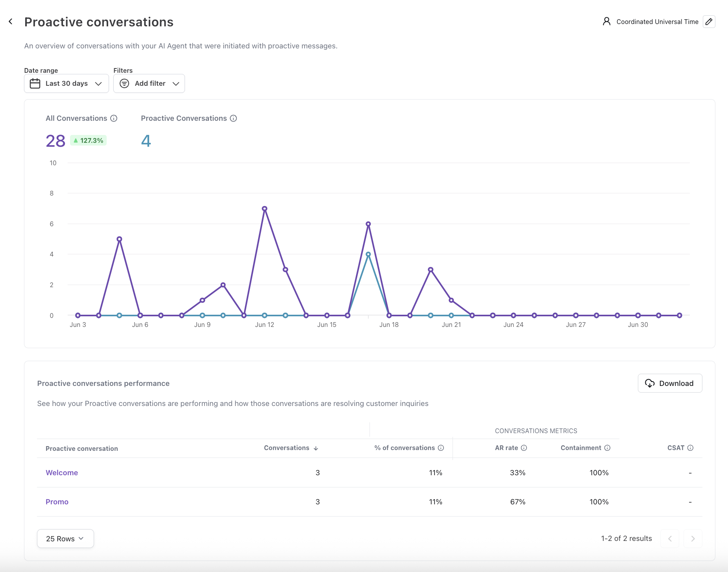This screenshot has height=572, width=728.
Task: Click the Coordinated Universal Time label
Action: point(657,22)
